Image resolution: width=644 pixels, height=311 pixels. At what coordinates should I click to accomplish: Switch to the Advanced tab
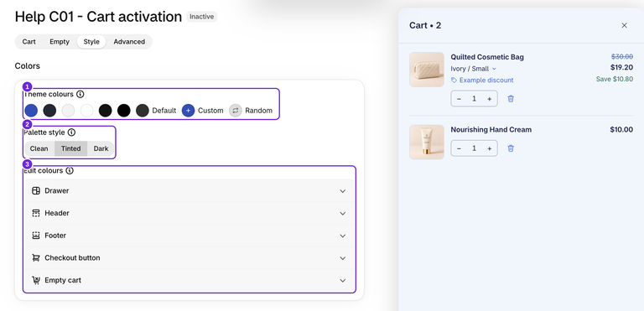(129, 42)
